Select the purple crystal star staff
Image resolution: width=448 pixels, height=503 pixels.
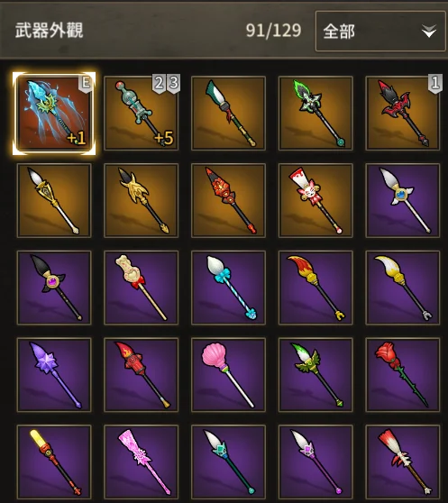click(54, 375)
